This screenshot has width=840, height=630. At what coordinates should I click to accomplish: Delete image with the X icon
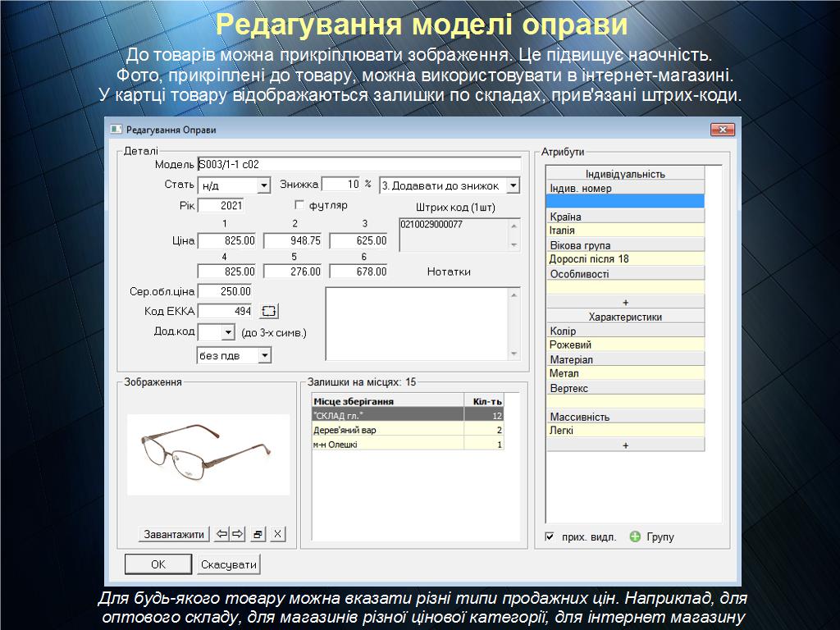tap(278, 534)
